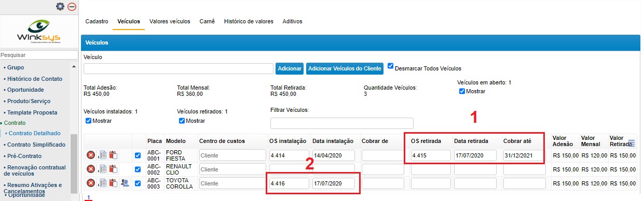Remove the RENAULT CLIO row with red X
Image resolution: width=644 pixels, height=201 pixels.
point(91,169)
